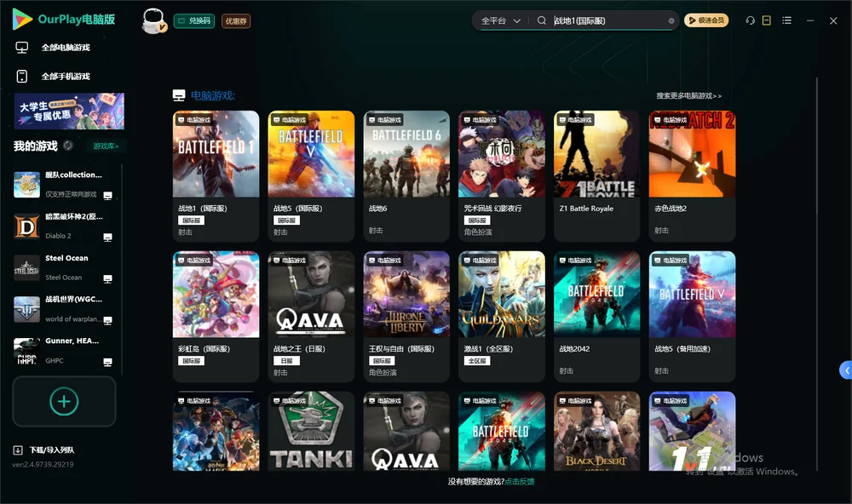
Task: Open the 战地6 Battlefield 6 card
Action: 406,176
